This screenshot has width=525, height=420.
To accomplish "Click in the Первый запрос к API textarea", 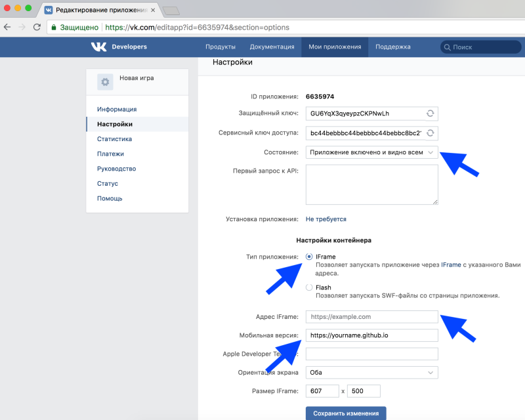I will coord(371,184).
